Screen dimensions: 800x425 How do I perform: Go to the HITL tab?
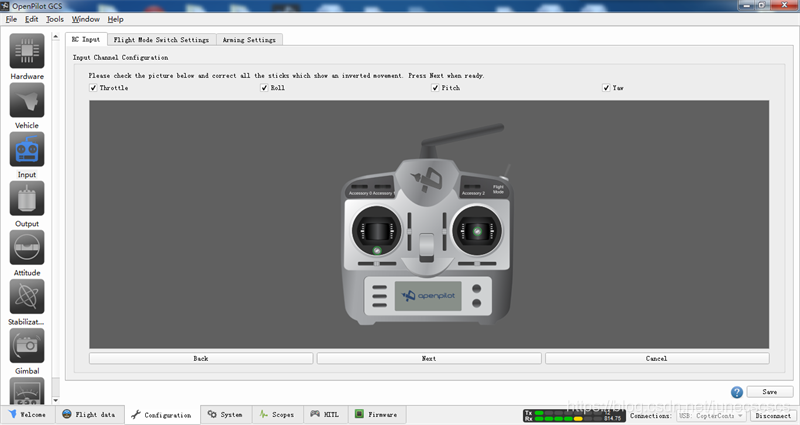pyautogui.click(x=325, y=414)
